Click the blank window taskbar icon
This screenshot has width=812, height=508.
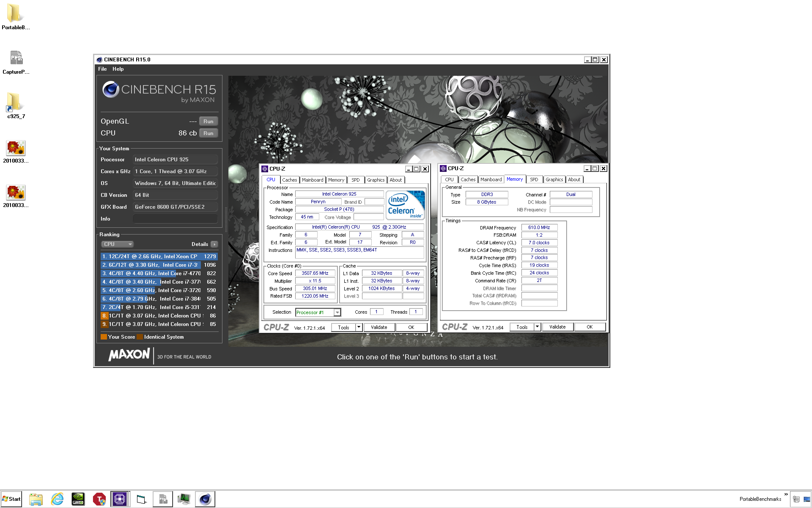coord(142,499)
